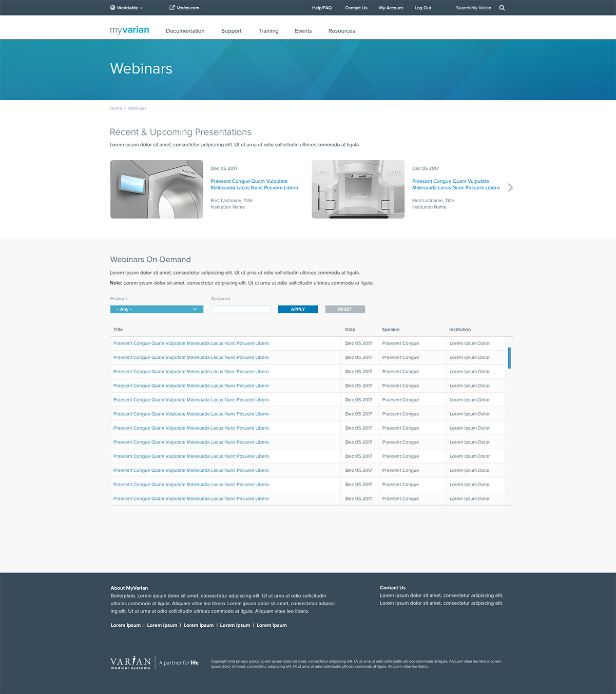Click the external link icon beside Varian.com
The width and height of the screenshot is (616, 694).
tap(171, 8)
